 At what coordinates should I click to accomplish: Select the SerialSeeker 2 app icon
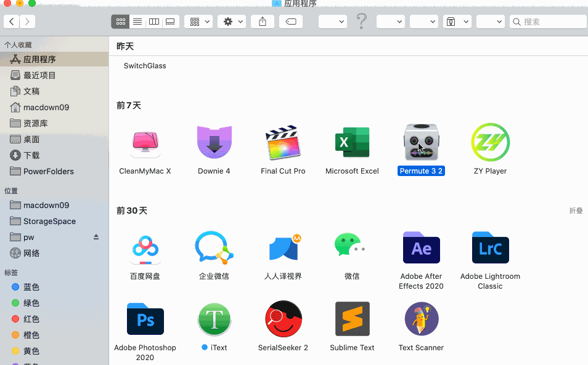(283, 319)
